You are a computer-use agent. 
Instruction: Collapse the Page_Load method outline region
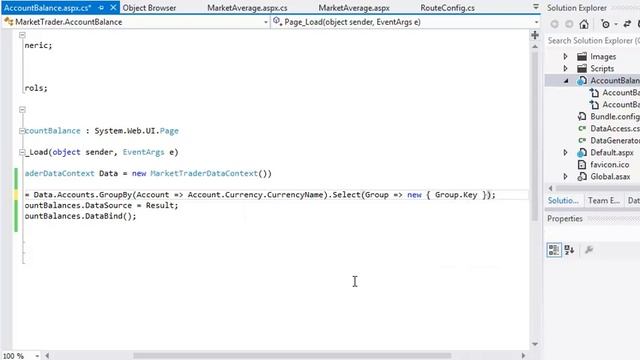click(x=22, y=152)
